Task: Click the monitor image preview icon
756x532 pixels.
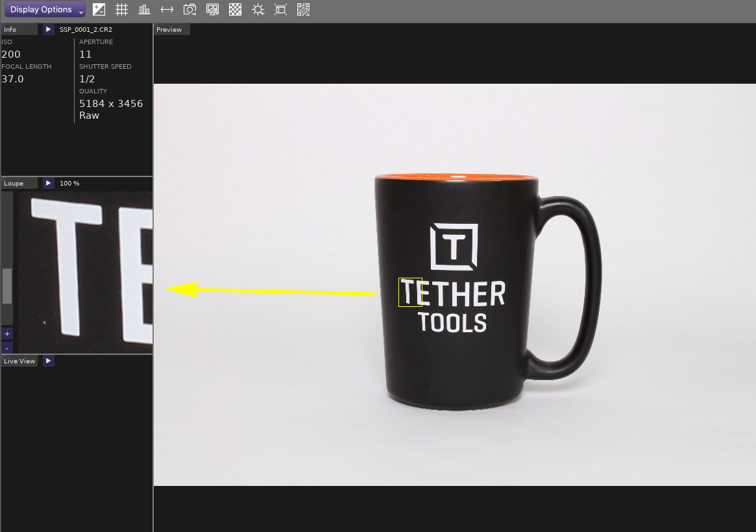Action: [x=212, y=10]
